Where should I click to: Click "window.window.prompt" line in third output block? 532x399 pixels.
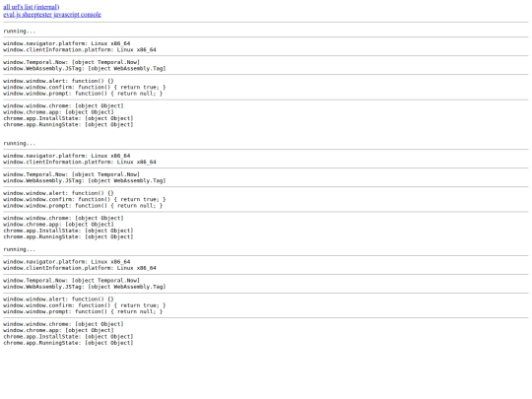(83, 311)
